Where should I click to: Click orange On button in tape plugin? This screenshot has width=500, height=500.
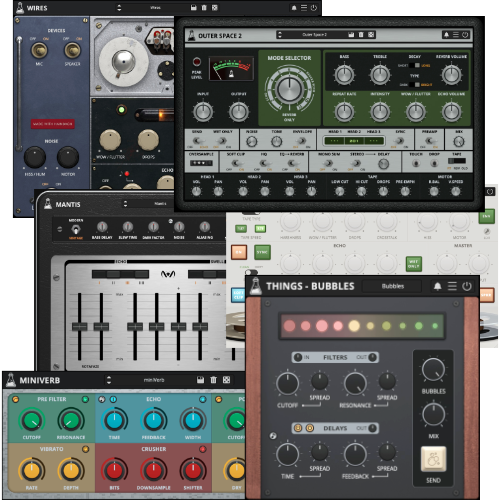tap(239, 252)
